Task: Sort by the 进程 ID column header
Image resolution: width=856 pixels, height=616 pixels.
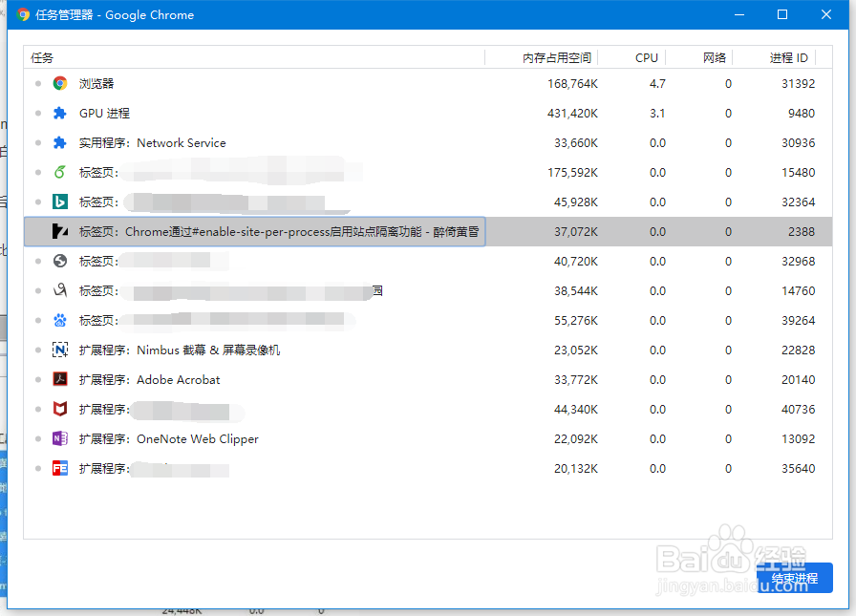Action: coord(774,58)
